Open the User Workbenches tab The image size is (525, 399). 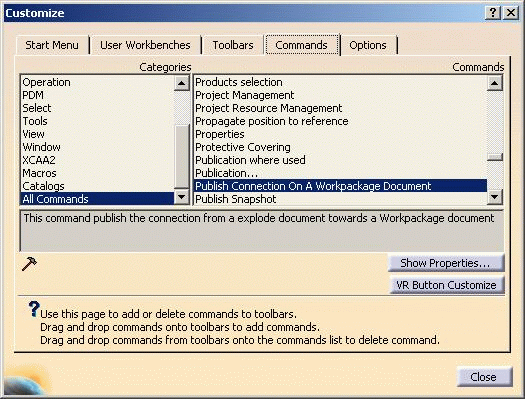145,45
